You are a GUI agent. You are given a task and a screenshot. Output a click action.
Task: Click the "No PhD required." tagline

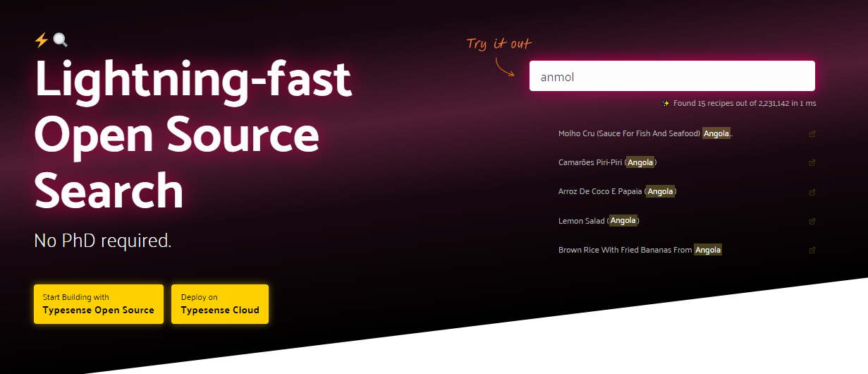103,241
